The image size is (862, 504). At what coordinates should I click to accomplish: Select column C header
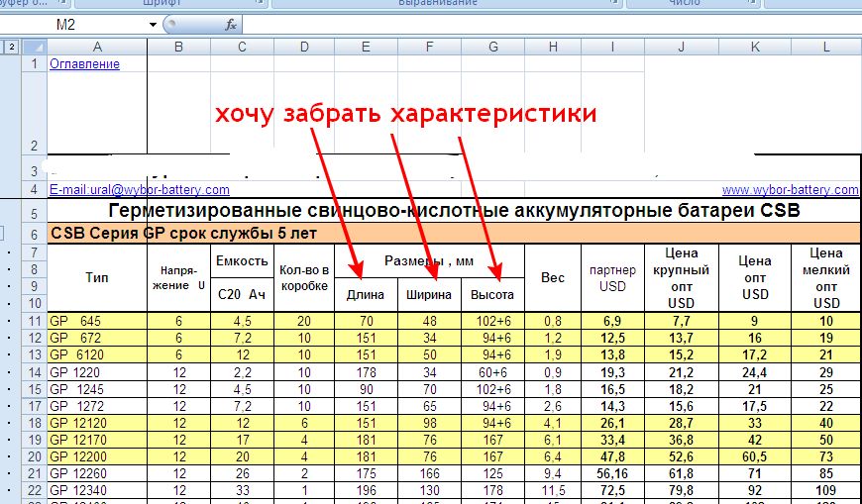pyautogui.click(x=242, y=48)
